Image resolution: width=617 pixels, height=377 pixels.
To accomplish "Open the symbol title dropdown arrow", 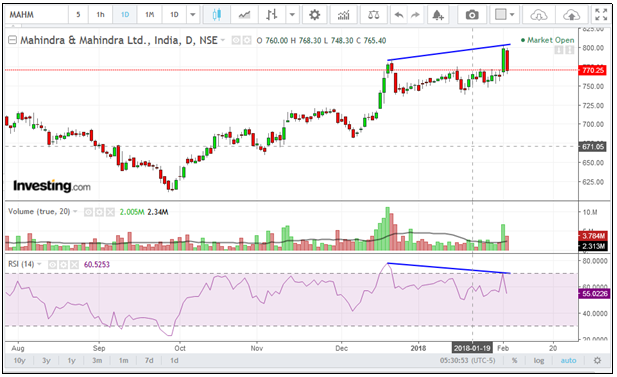I will coord(223,40).
